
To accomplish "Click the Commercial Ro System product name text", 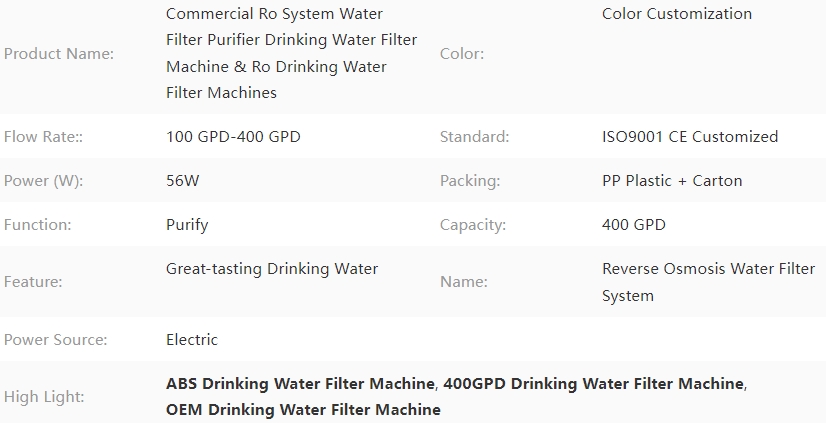I will pyautogui.click(x=291, y=53).
